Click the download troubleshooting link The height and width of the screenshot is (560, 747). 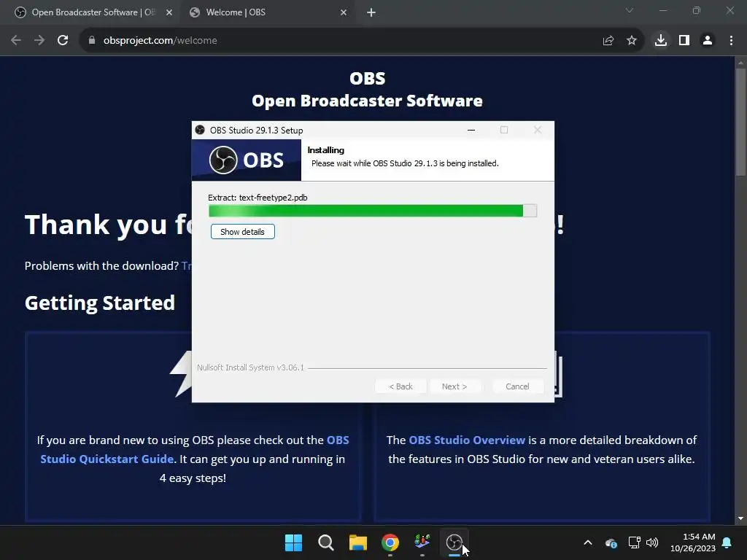coord(186,265)
